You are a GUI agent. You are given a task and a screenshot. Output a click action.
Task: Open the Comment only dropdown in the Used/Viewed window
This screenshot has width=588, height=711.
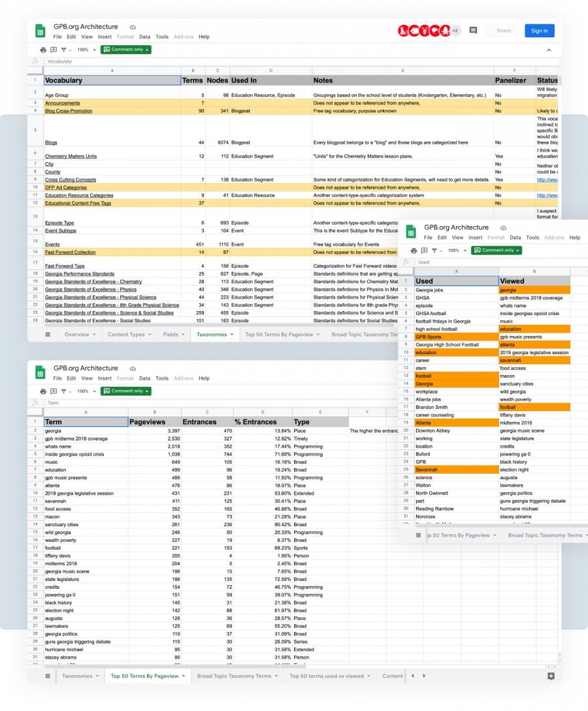[497, 250]
